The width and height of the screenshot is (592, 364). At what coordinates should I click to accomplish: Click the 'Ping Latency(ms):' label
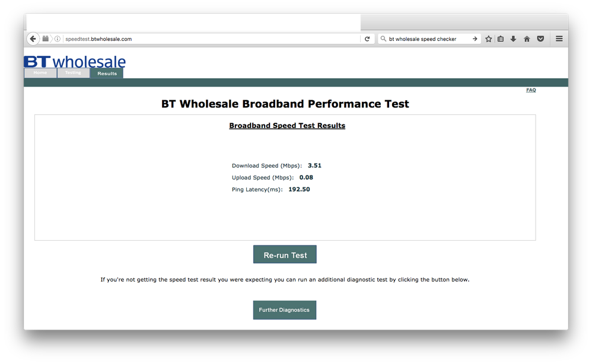pos(257,189)
